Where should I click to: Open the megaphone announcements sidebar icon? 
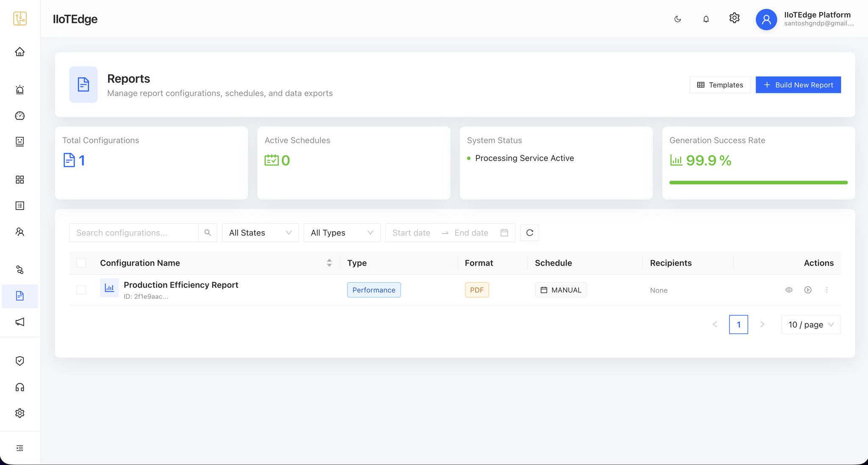click(19, 322)
